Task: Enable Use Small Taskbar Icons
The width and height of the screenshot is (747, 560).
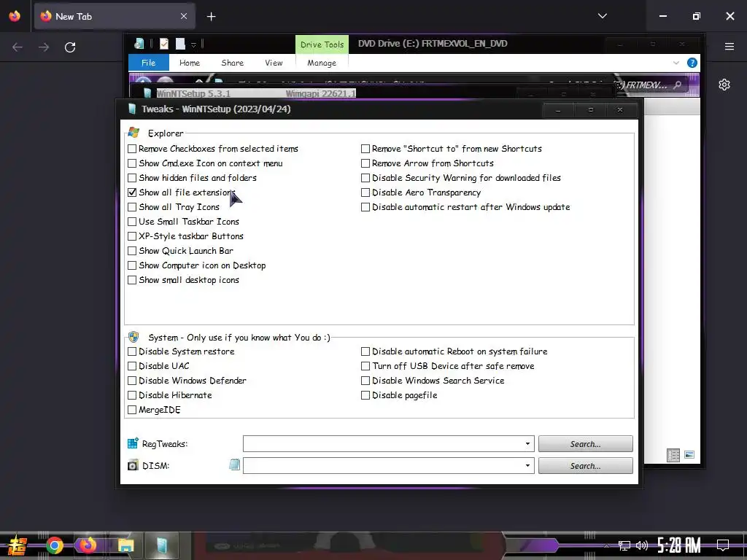Action: (132, 222)
